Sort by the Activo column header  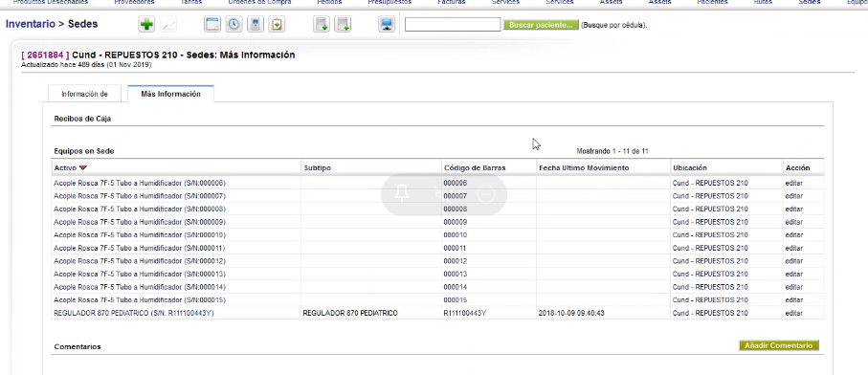pos(65,167)
